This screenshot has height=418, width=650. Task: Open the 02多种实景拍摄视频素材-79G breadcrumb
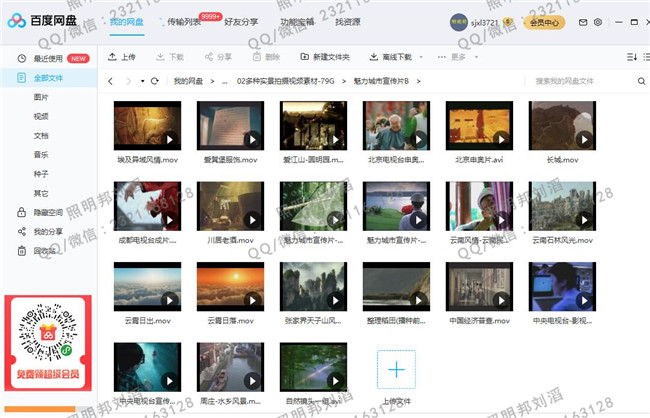point(285,81)
